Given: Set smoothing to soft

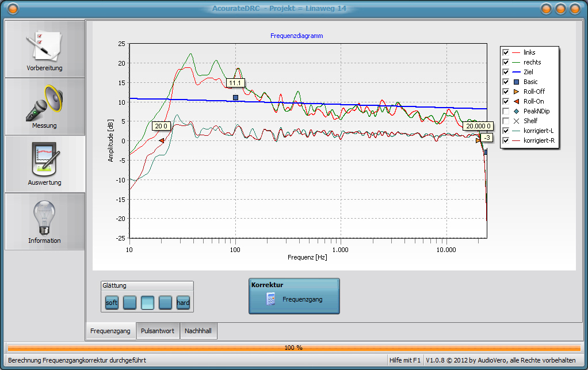Looking at the screenshot, I should [112, 303].
